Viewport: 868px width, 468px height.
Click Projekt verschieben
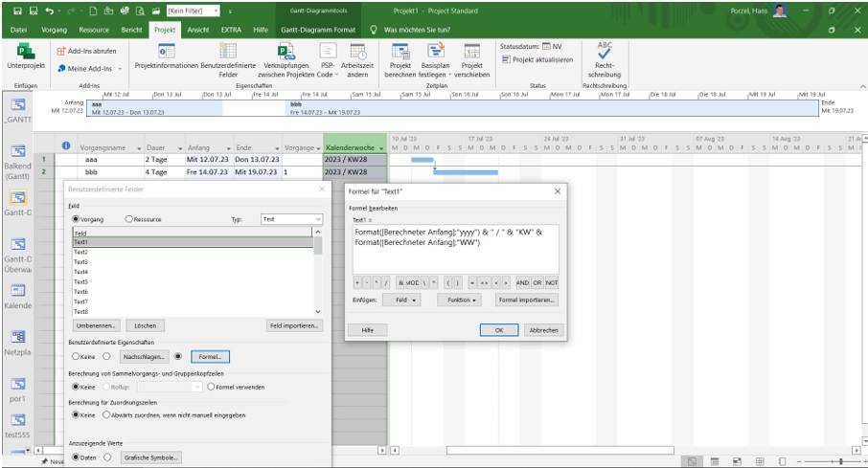471,61
